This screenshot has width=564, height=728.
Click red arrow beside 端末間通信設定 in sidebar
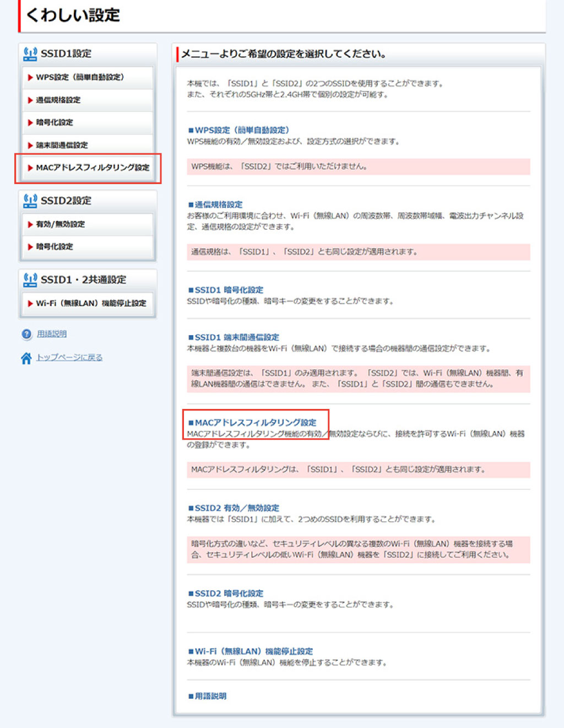[30, 145]
